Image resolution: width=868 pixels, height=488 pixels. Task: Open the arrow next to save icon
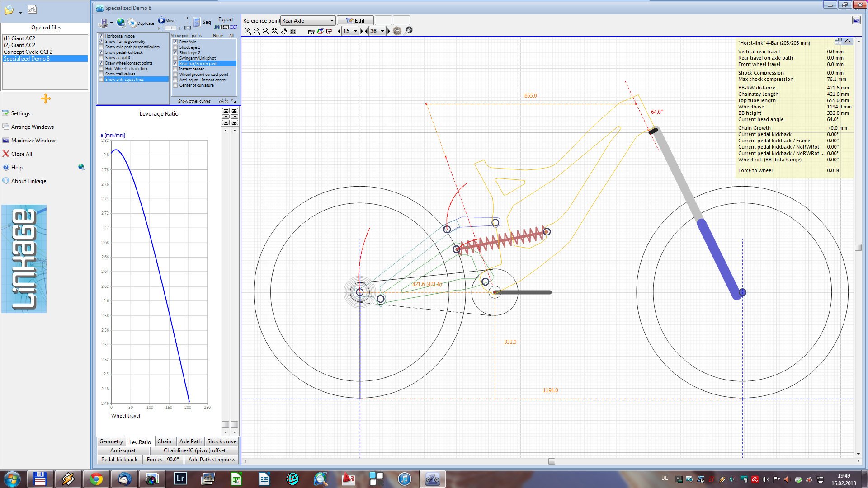(x=112, y=23)
